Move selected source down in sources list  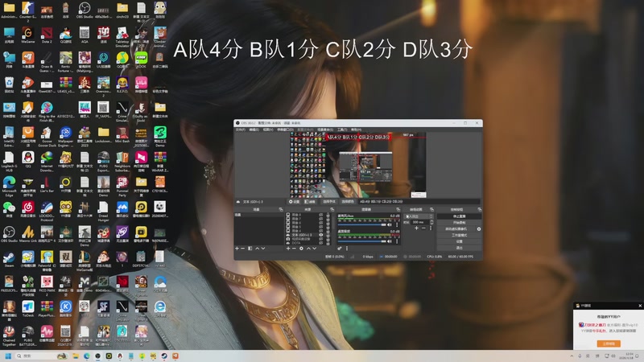point(315,249)
